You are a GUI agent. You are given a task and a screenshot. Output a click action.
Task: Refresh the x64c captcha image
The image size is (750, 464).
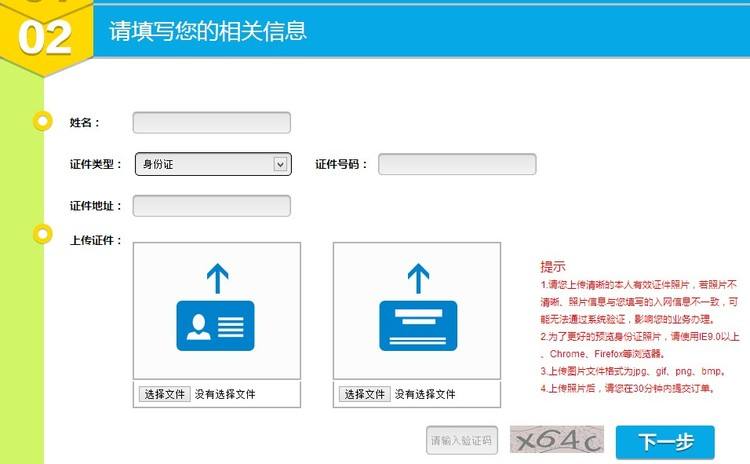pyautogui.click(x=557, y=440)
